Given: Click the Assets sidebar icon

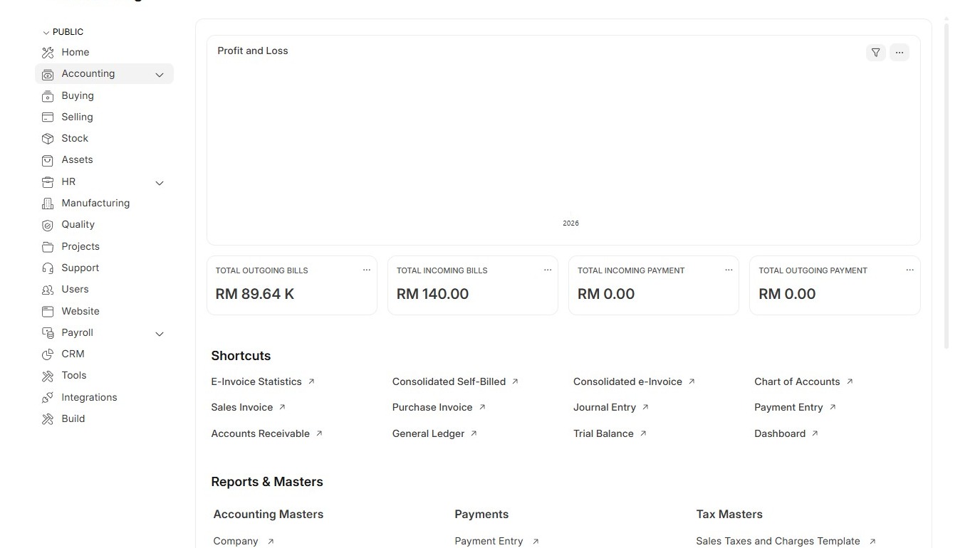Looking at the screenshot, I should pyautogui.click(x=48, y=160).
